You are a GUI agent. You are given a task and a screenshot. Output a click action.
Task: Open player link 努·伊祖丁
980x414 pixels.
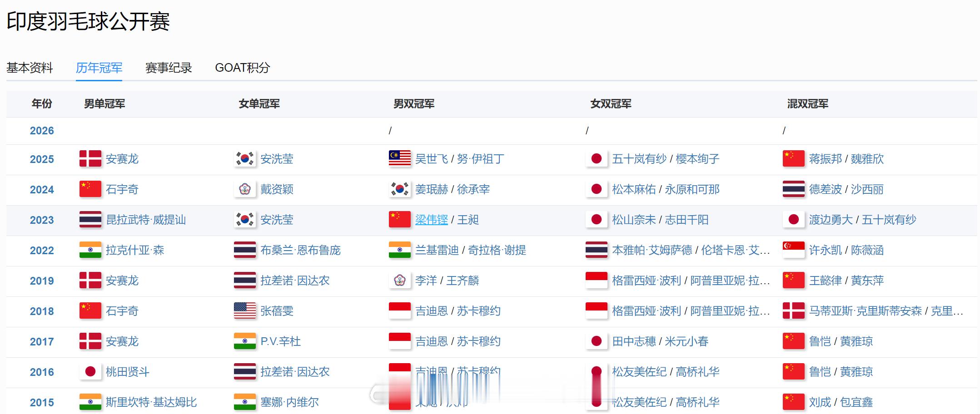click(x=481, y=159)
